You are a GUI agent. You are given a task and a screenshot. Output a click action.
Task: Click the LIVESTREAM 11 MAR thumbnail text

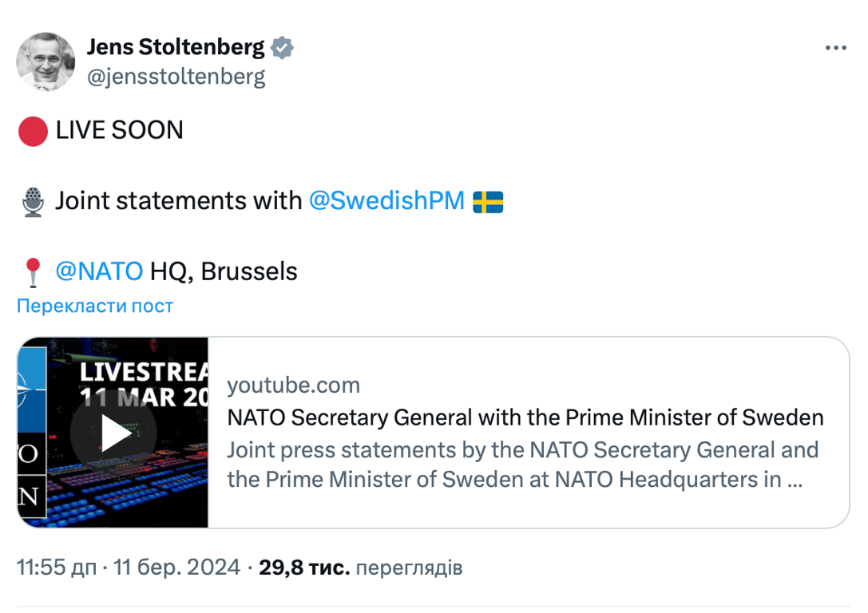144,384
